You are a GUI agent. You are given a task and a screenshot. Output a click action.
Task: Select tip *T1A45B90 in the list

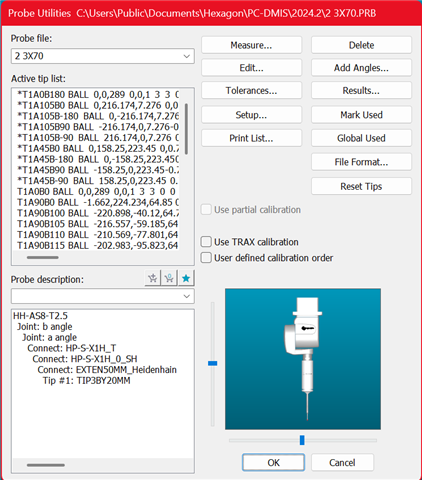[98, 170]
